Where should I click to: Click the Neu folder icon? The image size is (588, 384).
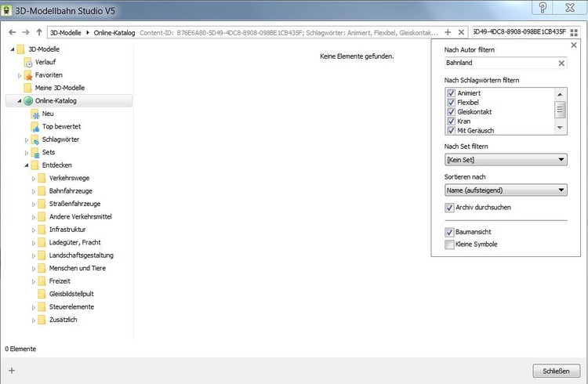click(34, 114)
